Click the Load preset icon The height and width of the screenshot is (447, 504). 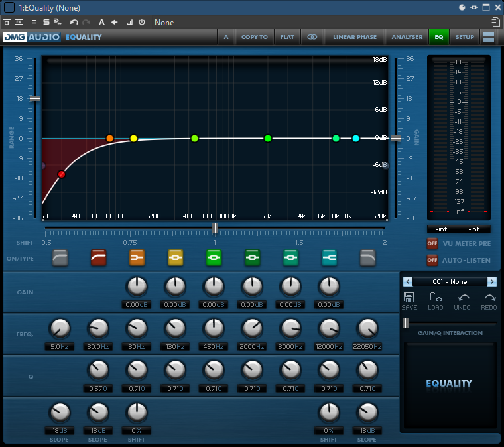coord(436,298)
